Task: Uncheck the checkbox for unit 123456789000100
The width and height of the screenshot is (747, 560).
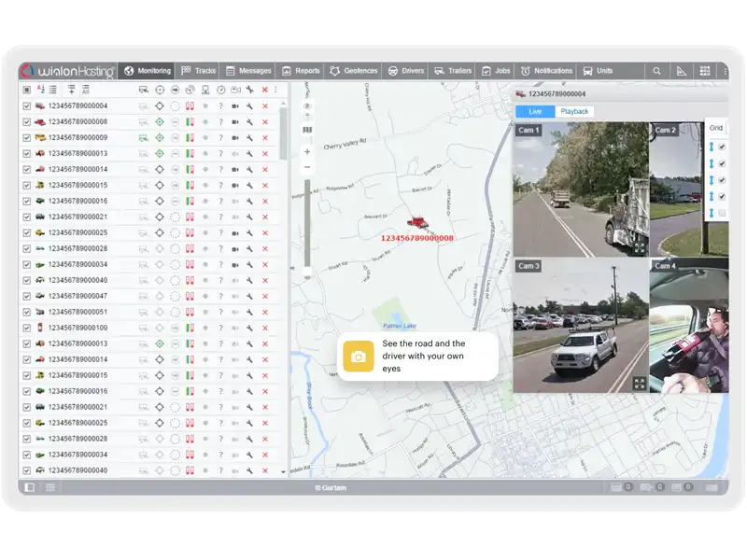Action: 27,329
